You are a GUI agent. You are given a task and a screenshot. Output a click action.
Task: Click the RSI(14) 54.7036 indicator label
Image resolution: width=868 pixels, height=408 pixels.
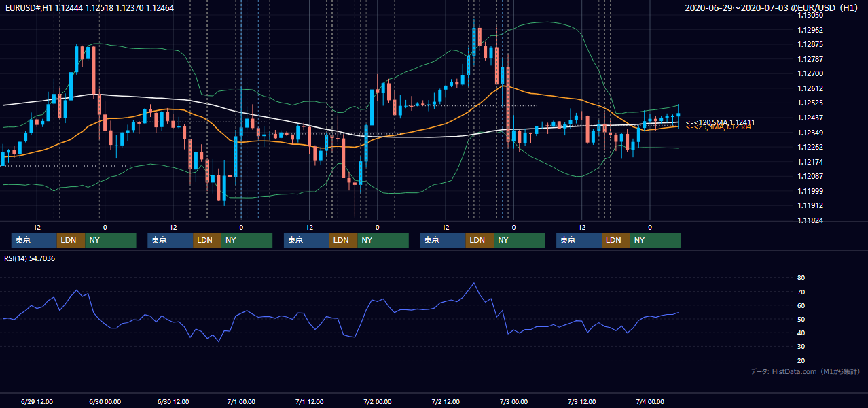[29, 258]
